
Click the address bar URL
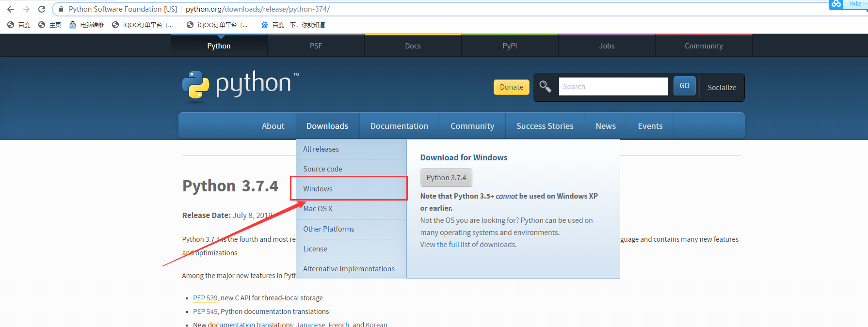[x=257, y=9]
